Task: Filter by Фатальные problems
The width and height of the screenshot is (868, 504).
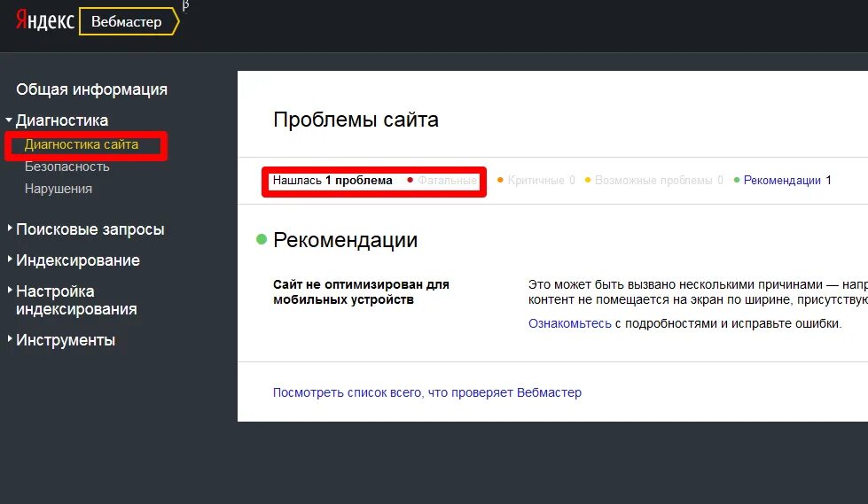Action: click(447, 181)
